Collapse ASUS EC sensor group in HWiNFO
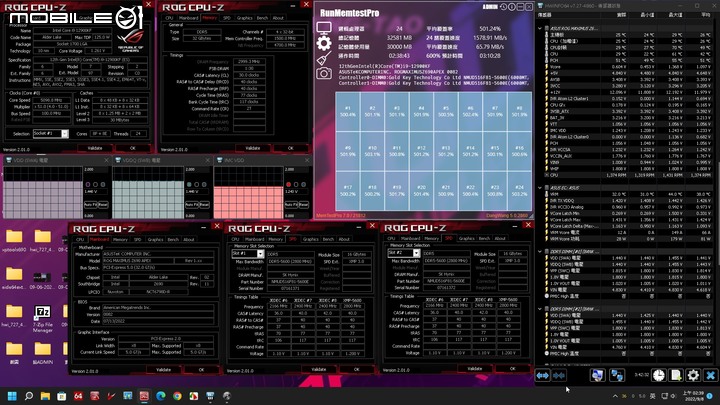 coord(540,188)
